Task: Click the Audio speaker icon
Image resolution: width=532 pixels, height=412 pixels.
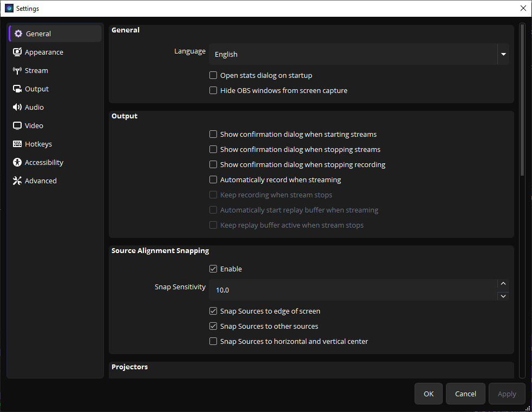Action: pos(17,107)
